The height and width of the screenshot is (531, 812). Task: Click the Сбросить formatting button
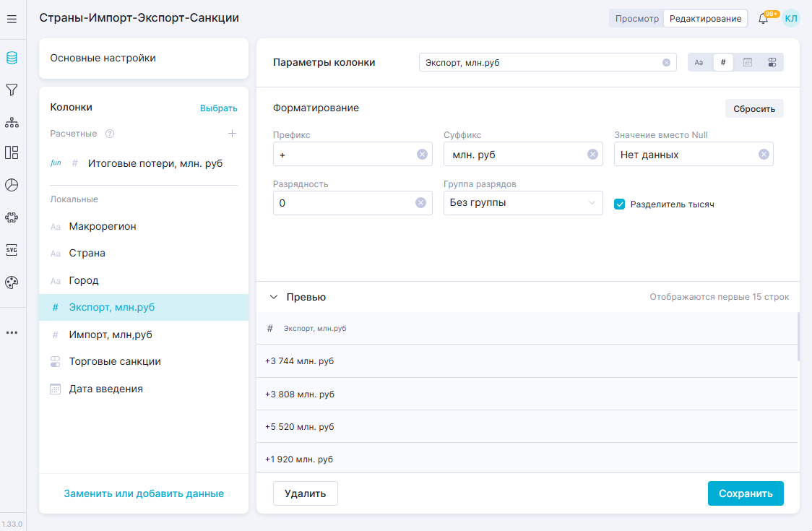click(x=753, y=109)
